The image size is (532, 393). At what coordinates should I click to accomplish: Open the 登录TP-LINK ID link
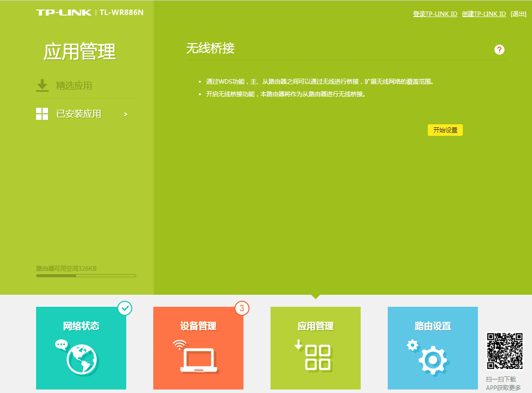pos(434,14)
